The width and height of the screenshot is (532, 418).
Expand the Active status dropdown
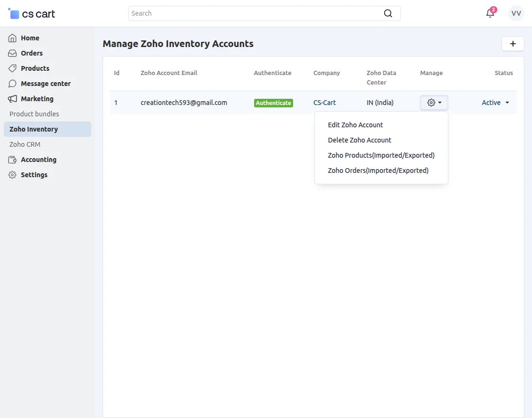coord(495,102)
